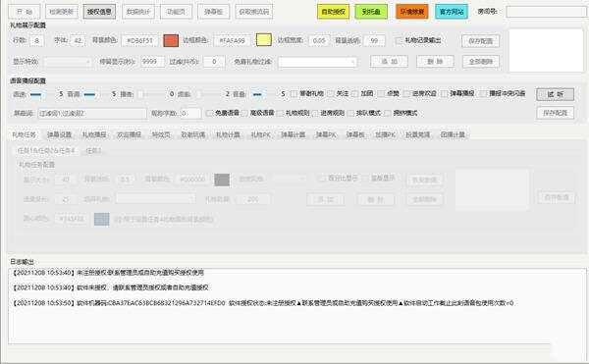Open the blue-gray color swatch in task config

101,219
